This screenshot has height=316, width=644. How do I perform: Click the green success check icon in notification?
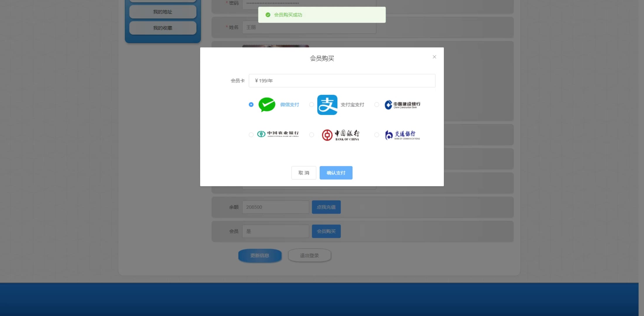click(268, 15)
